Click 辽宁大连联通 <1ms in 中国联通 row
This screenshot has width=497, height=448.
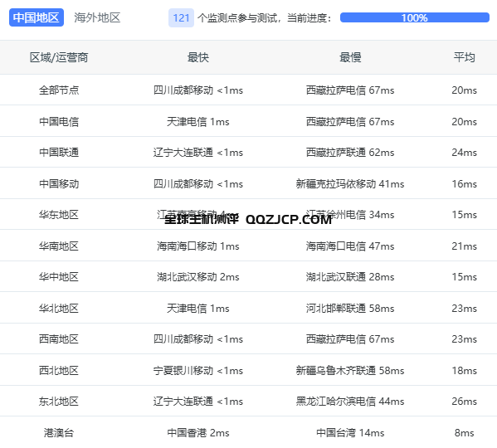198,153
